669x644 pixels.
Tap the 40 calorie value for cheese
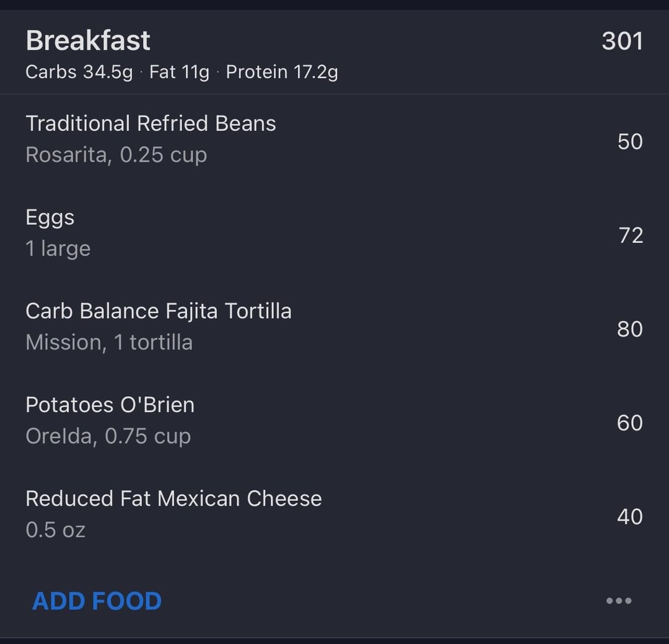630,516
